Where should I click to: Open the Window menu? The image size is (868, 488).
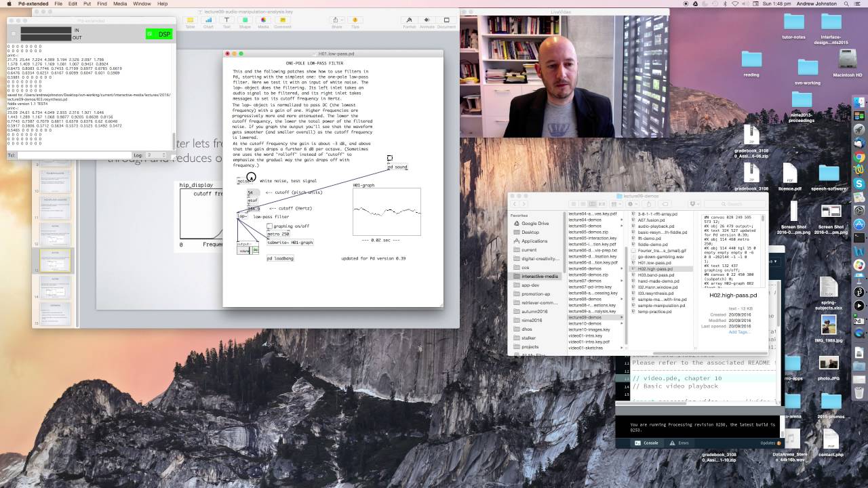tap(142, 3)
